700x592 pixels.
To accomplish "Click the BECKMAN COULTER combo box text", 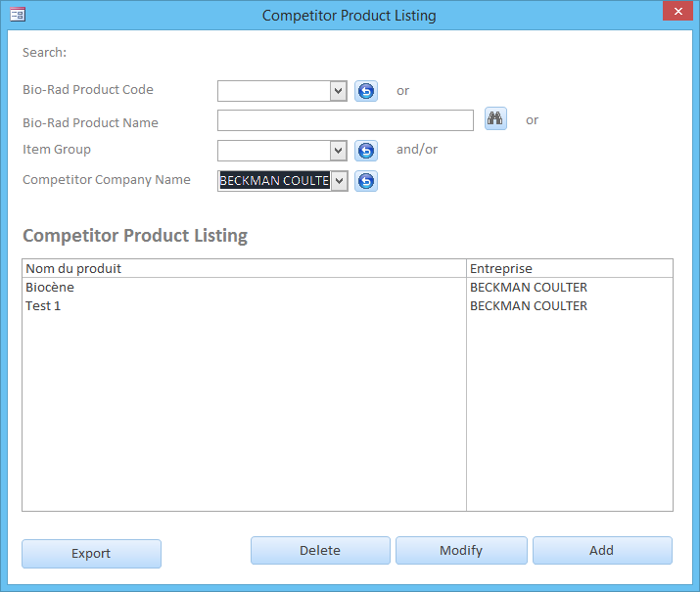I will coord(274,181).
